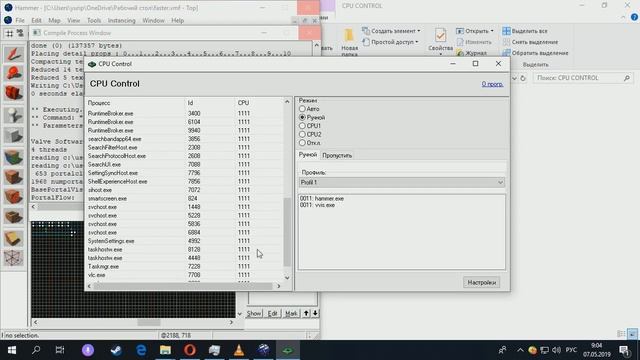Viewport: 640px width, 360px height.
Task: Toggle grid icon in Hammer toolbar
Action: pyautogui.click(x=9, y=33)
